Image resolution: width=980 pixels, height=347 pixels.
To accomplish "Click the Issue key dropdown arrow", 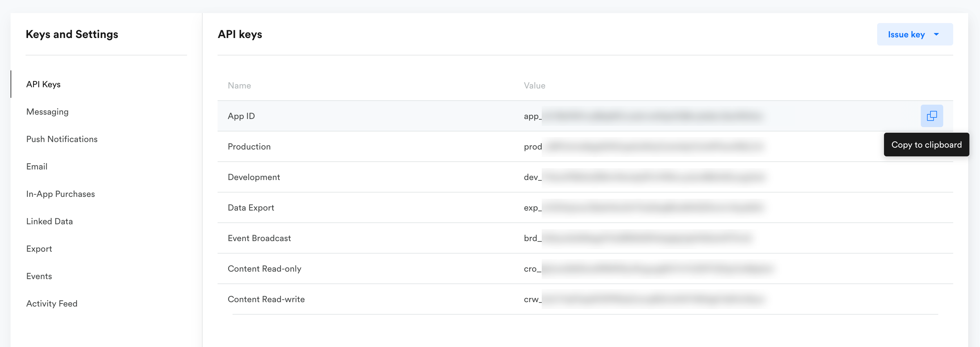I will pos(936,35).
